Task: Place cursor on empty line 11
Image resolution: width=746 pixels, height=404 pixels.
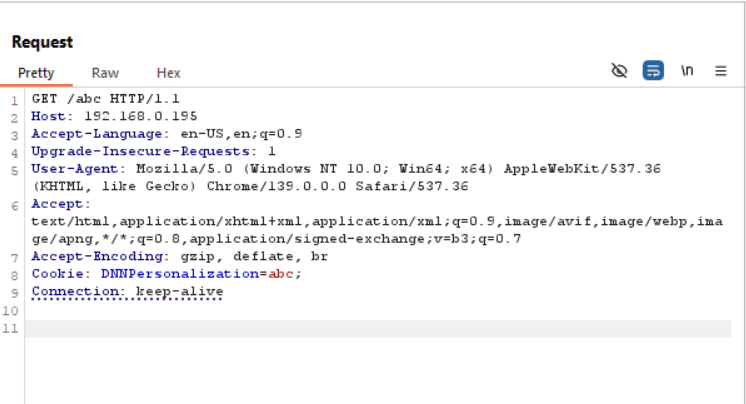Action: (378, 329)
